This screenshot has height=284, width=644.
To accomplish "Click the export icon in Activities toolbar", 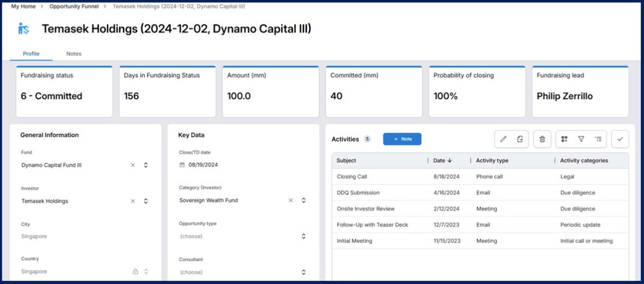I will coord(520,139).
